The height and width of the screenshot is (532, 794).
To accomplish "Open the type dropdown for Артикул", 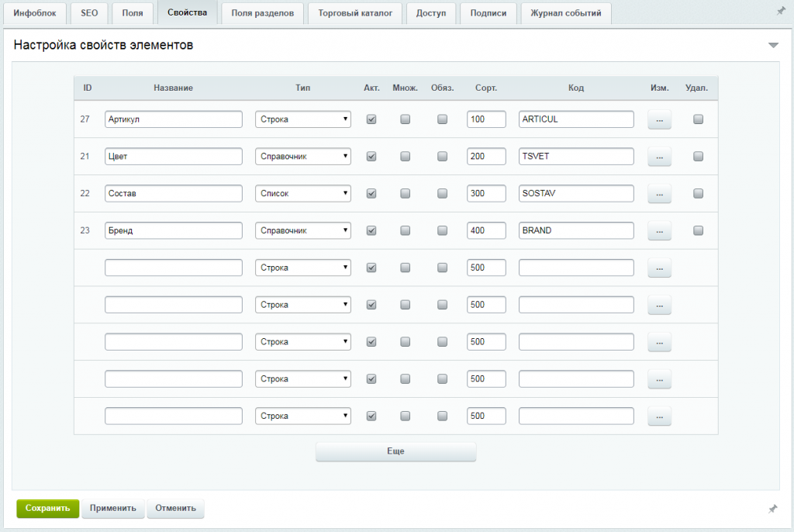I will [x=303, y=119].
